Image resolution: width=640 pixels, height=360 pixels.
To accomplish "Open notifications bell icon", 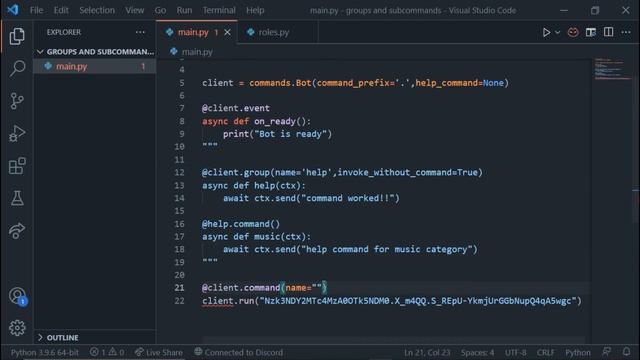I will click(627, 352).
